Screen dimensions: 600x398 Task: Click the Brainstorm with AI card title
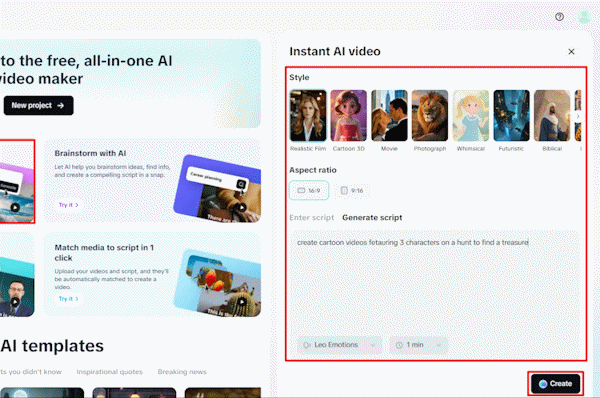pyautogui.click(x=90, y=153)
